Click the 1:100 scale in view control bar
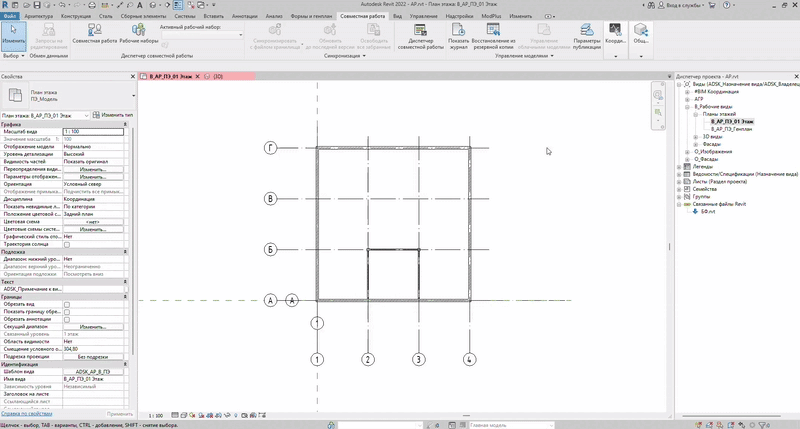Viewport: 800px width, 429px height. pyautogui.click(x=156, y=416)
